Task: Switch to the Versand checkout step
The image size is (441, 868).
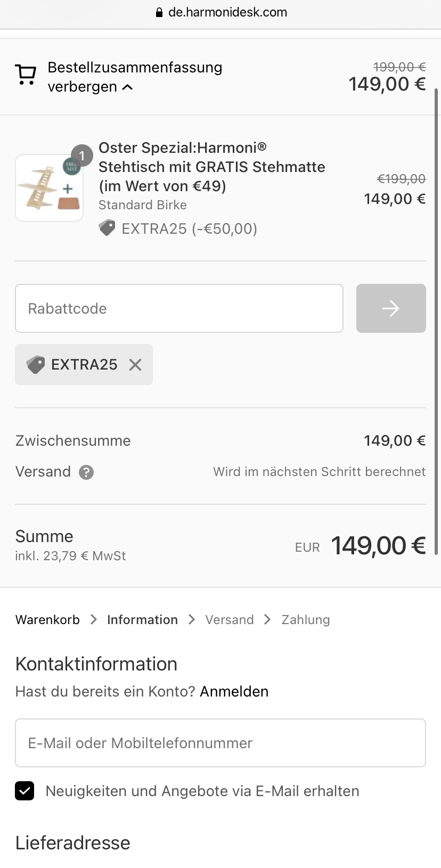Action: pyautogui.click(x=229, y=619)
